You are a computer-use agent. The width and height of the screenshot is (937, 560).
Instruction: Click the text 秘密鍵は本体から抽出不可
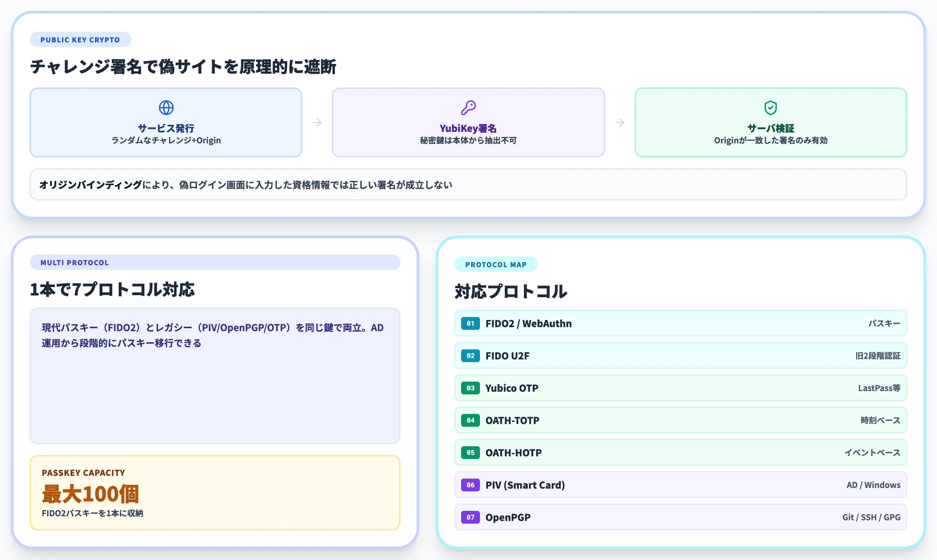(x=468, y=140)
